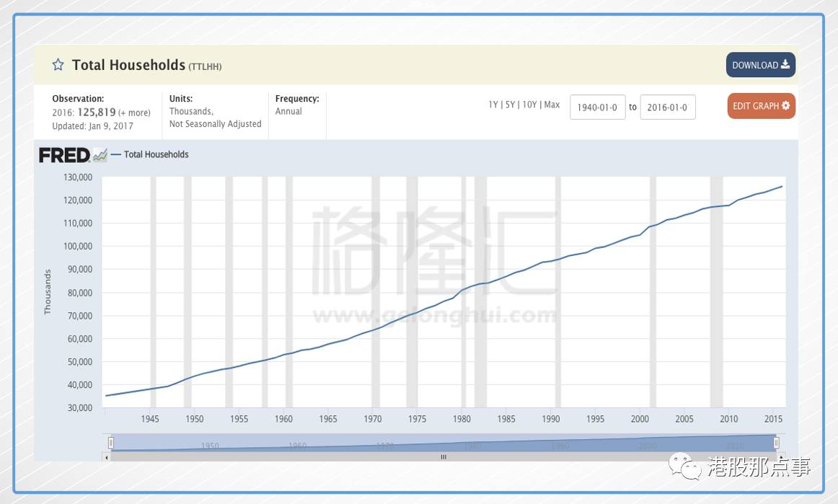Select the 10Y date range
The height and width of the screenshot is (504, 838).
click(529, 105)
